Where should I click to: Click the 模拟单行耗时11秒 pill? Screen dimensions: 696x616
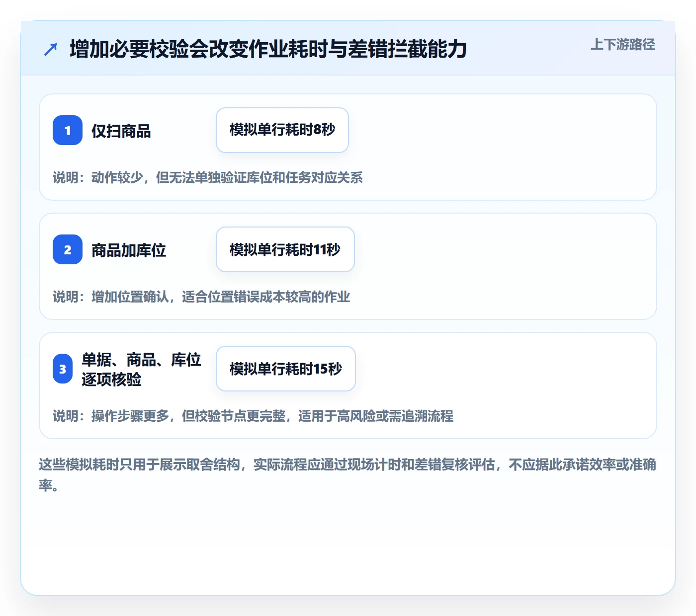click(285, 249)
